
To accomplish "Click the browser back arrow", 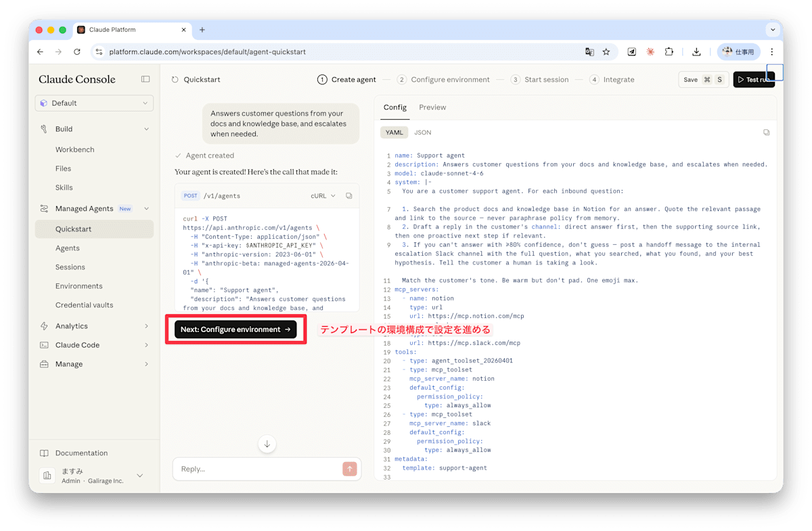I will coord(40,51).
